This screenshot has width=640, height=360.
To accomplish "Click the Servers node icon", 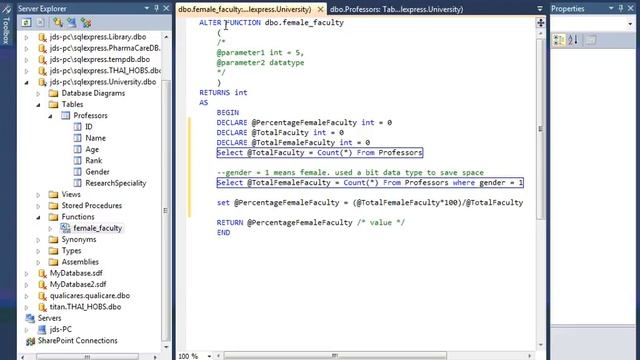I will tap(30, 318).
